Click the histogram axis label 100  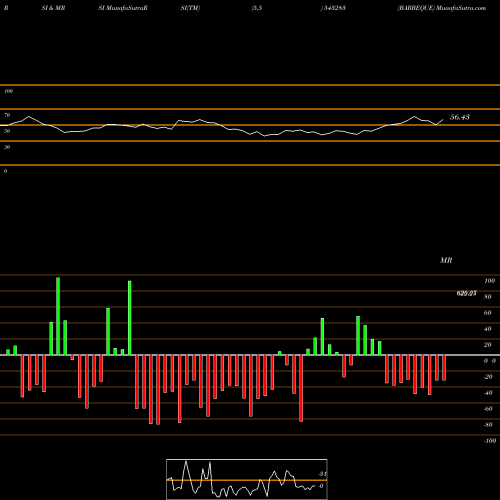489,281
